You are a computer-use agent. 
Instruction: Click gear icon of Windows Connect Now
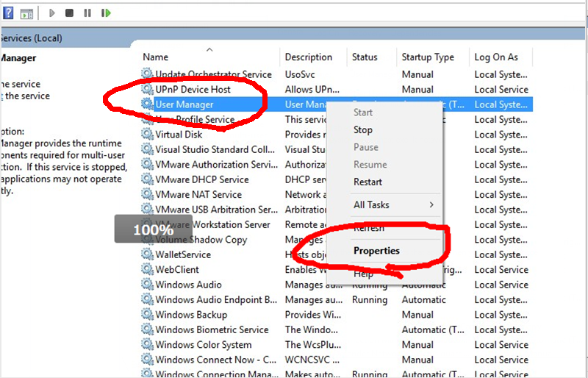click(x=147, y=359)
